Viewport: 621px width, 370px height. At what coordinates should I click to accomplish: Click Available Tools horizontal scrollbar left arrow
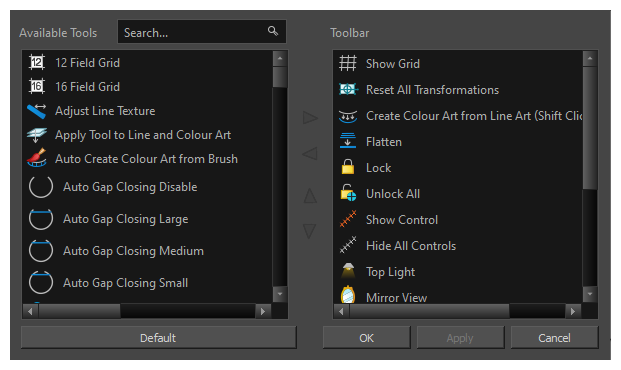point(31,311)
